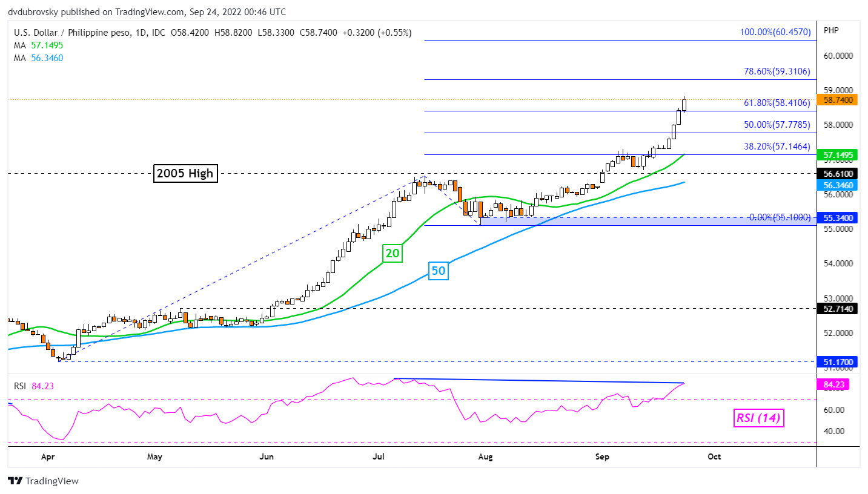Click the Jun label on time axis

point(265,456)
